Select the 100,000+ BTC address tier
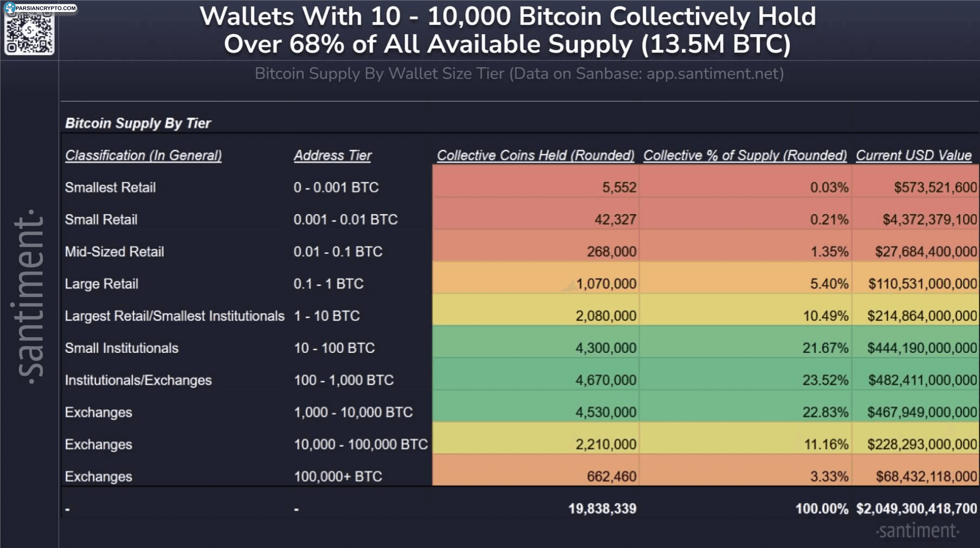This screenshot has height=548, width=980. point(338,476)
